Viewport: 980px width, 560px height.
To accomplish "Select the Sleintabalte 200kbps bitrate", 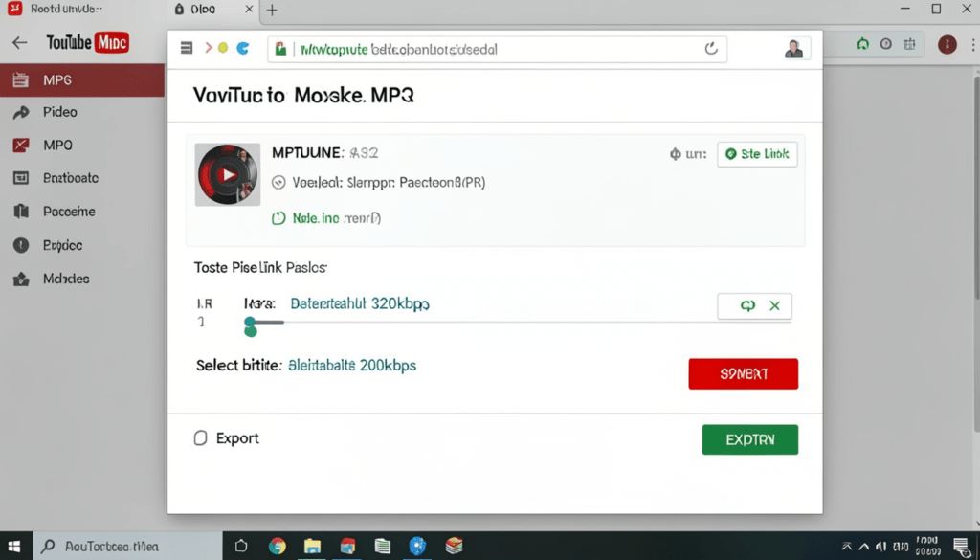I will click(x=352, y=365).
